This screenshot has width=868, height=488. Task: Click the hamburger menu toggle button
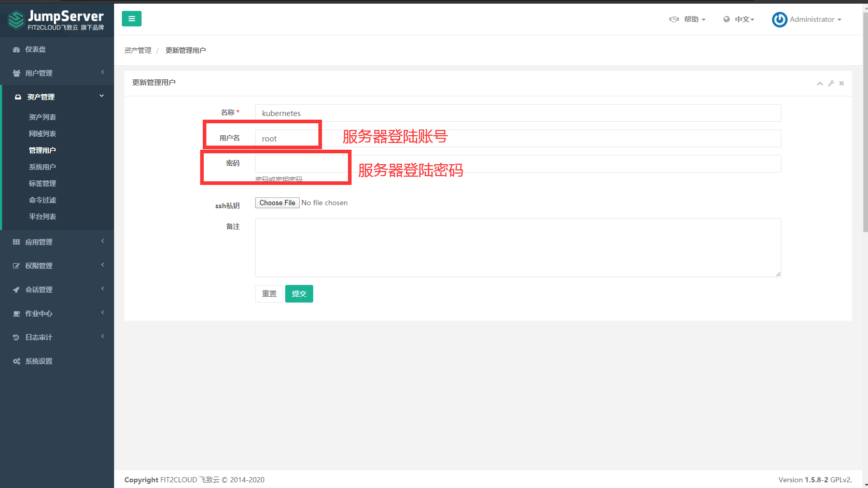[132, 19]
